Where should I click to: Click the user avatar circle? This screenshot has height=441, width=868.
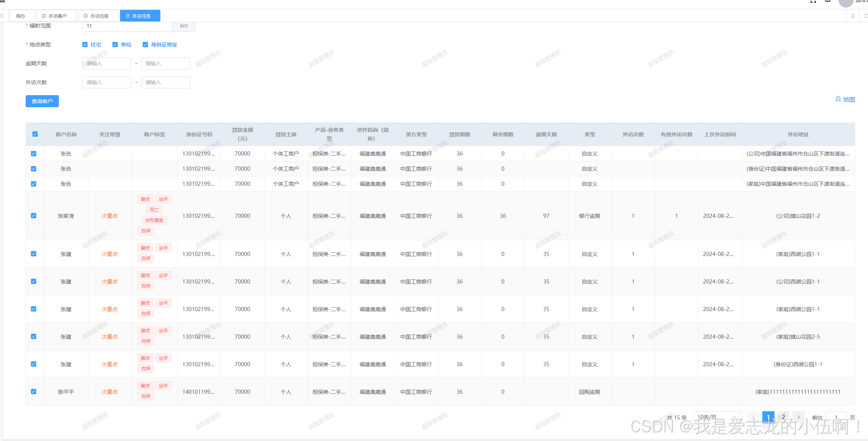[x=846, y=3]
